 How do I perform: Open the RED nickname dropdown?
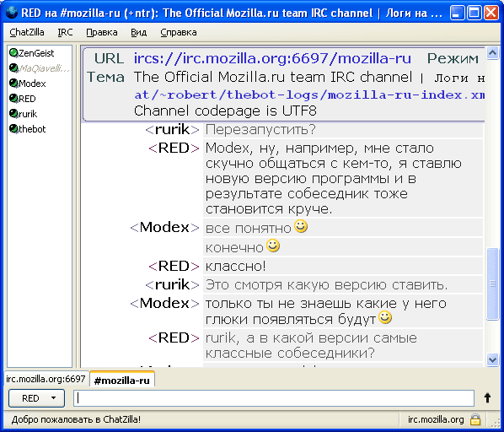pyautogui.click(x=36, y=398)
